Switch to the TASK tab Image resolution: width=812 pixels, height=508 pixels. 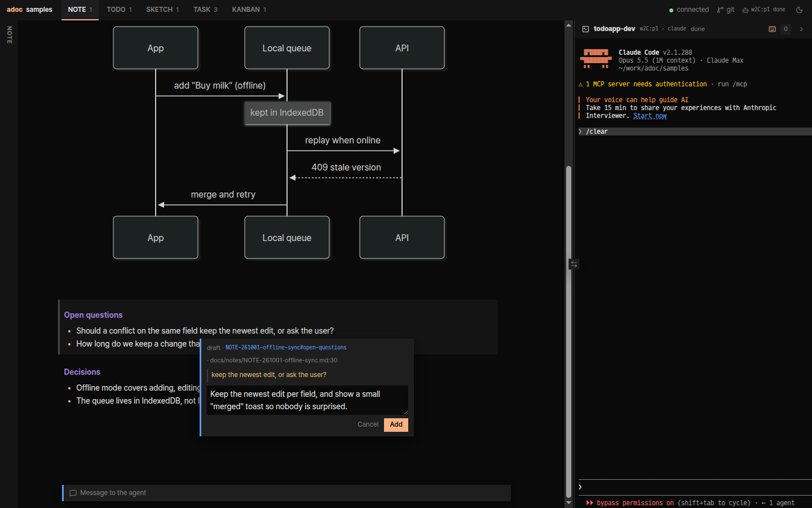click(x=205, y=10)
